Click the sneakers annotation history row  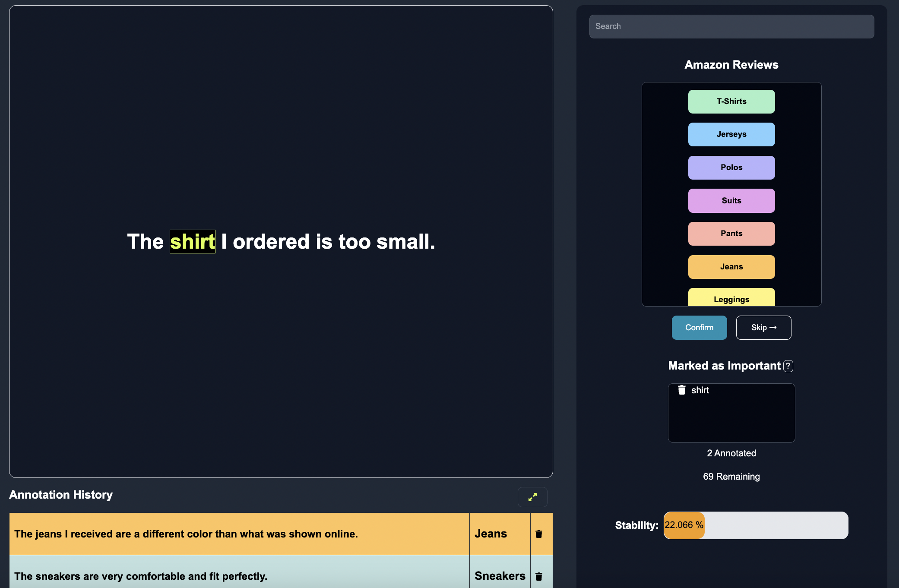[x=278, y=575]
